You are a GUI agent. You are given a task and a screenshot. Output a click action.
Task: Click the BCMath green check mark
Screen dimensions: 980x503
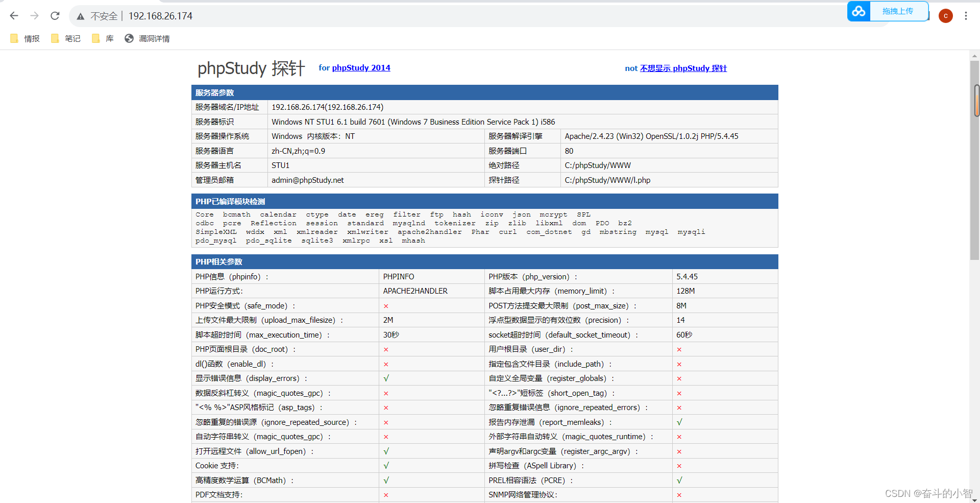pyautogui.click(x=386, y=481)
